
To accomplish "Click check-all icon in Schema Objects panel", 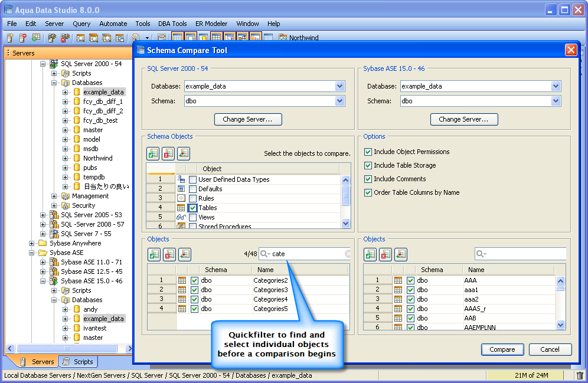I will 153,153.
